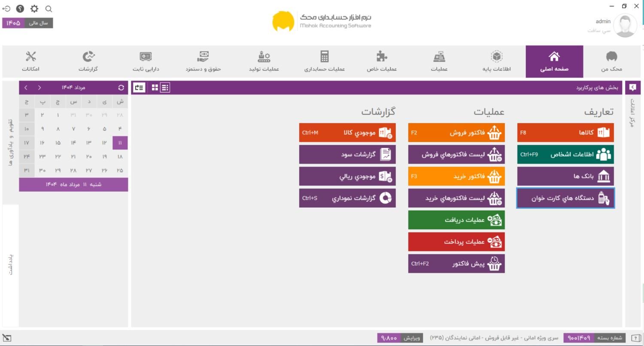Go to the previous calendar month using left chevron
Screen dimensions: 644x346
26,88
